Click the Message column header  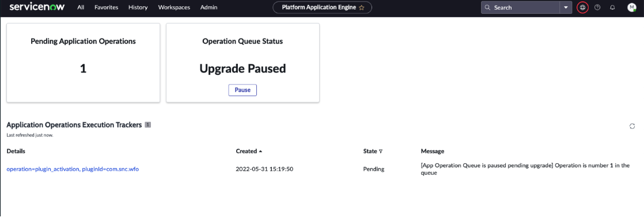coord(433,151)
